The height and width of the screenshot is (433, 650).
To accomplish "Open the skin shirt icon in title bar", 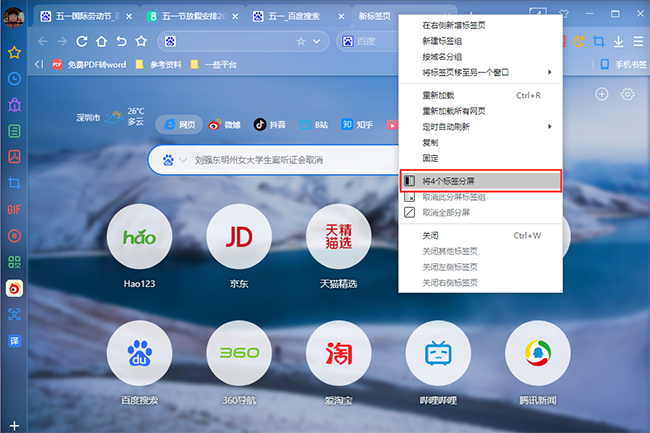I will pyautogui.click(x=564, y=14).
